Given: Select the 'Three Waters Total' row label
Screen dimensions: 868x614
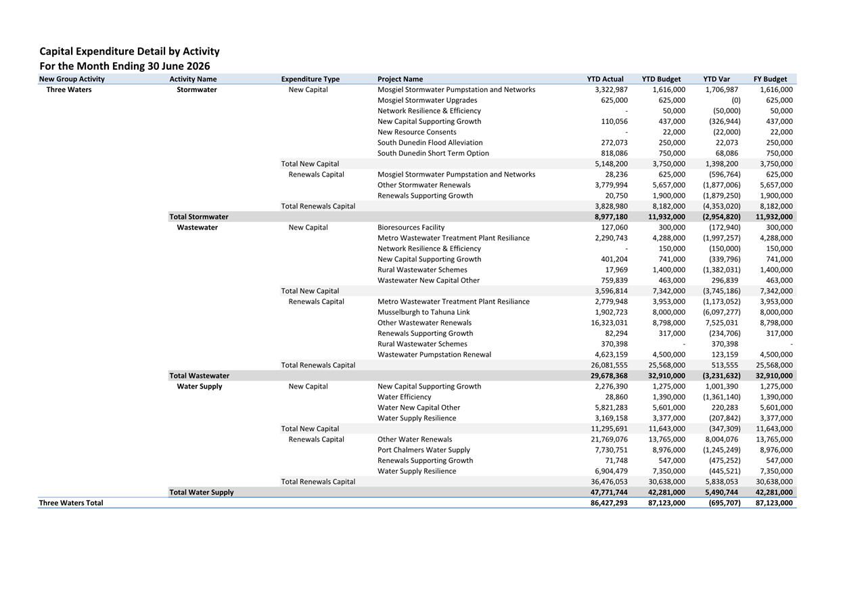Looking at the screenshot, I should (x=71, y=503).
